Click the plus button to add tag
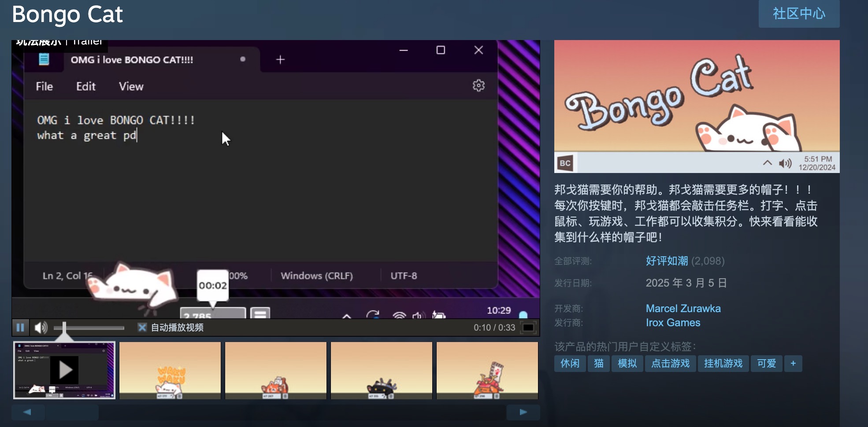This screenshot has width=868, height=427. click(793, 364)
